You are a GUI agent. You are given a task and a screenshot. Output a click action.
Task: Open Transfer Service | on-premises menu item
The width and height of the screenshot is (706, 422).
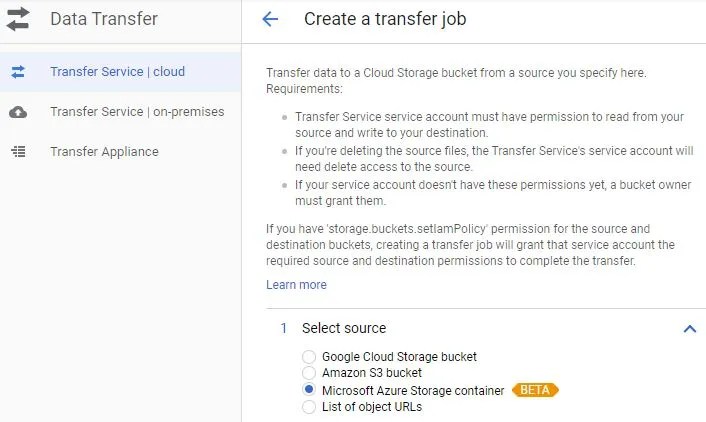point(137,112)
